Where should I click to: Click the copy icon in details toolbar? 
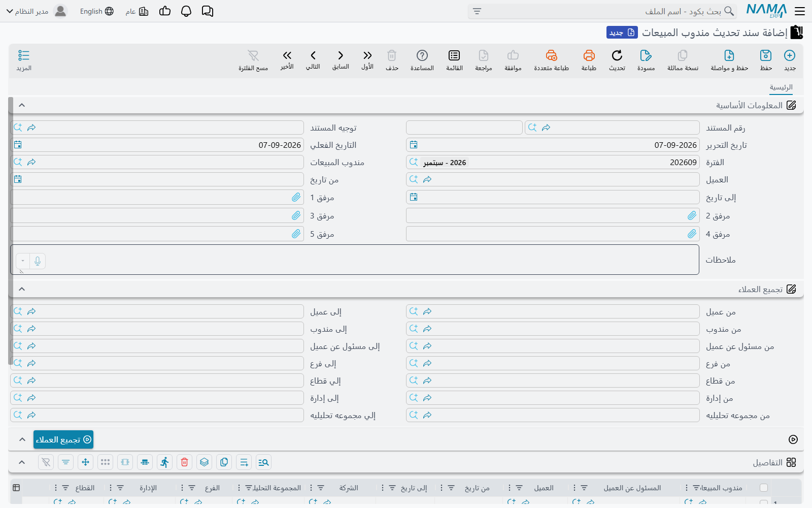[x=224, y=462]
